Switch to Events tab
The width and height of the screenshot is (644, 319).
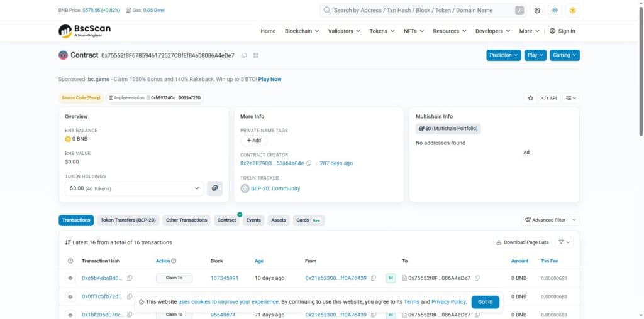[x=253, y=220]
